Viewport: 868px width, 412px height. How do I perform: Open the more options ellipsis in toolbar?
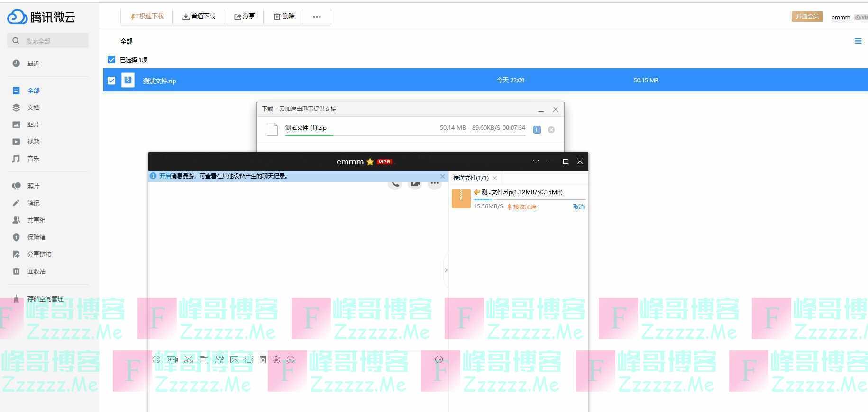click(317, 17)
